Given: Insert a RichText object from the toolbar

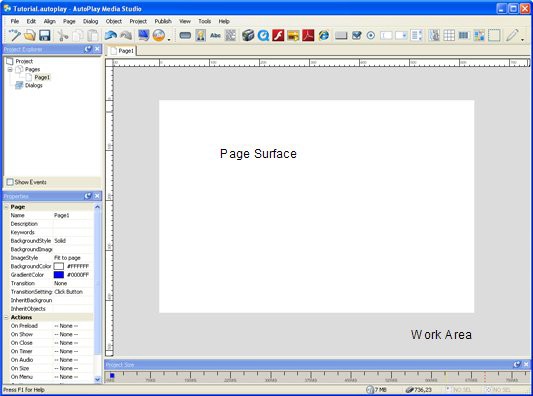Looking at the screenshot, I should click(x=479, y=35).
